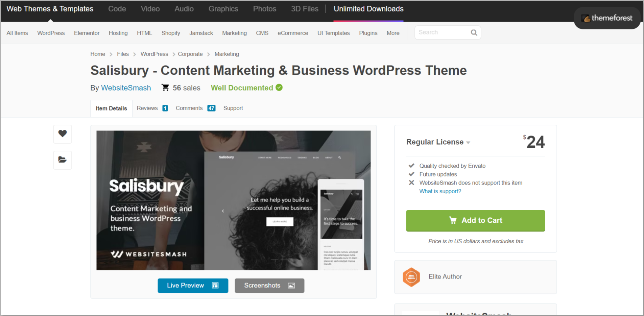This screenshot has height=316, width=644.
Task: Expand the Regular License dropdown arrow
Action: coord(468,143)
